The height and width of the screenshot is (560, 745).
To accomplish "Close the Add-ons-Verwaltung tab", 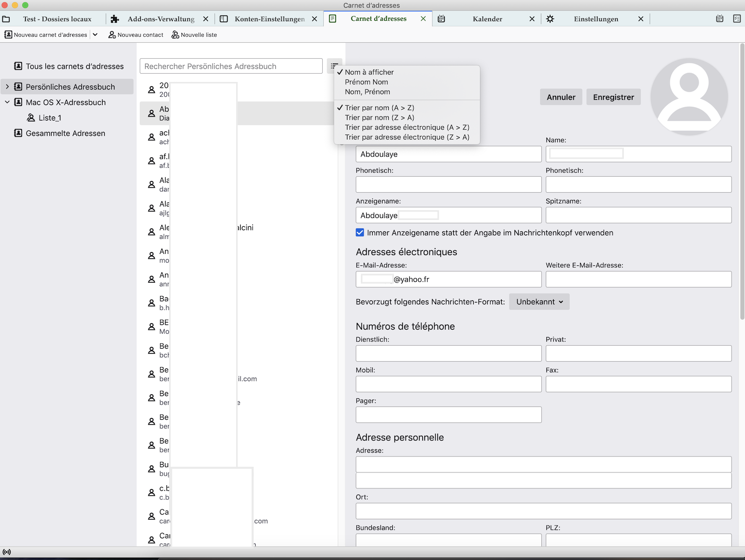I will pos(206,19).
